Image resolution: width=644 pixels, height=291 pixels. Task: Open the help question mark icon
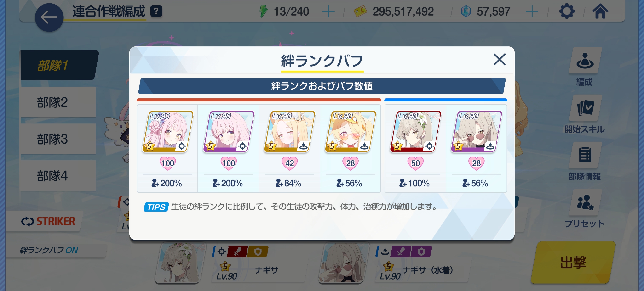156,11
